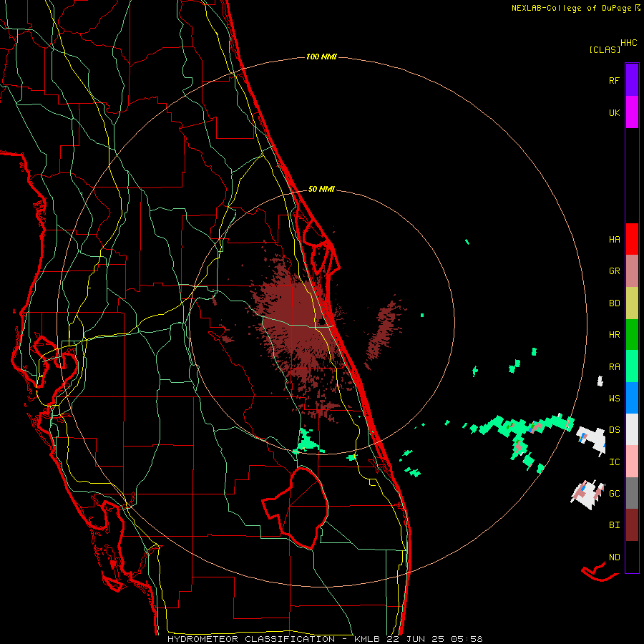Click the GC legend label

click(x=614, y=493)
